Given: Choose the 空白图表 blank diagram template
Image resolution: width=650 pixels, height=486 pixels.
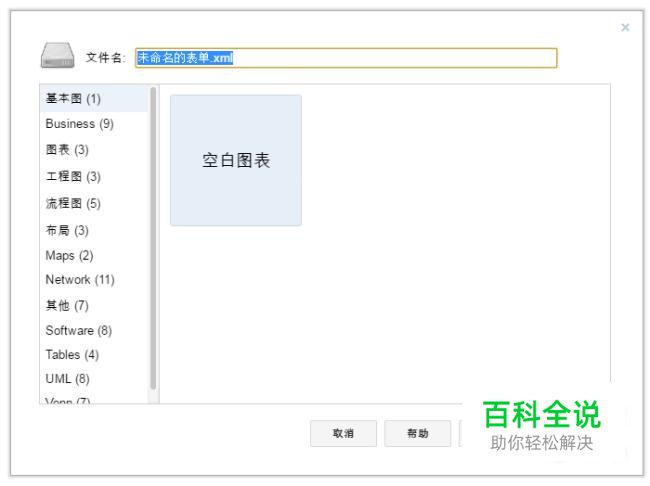Looking at the screenshot, I should (x=236, y=160).
